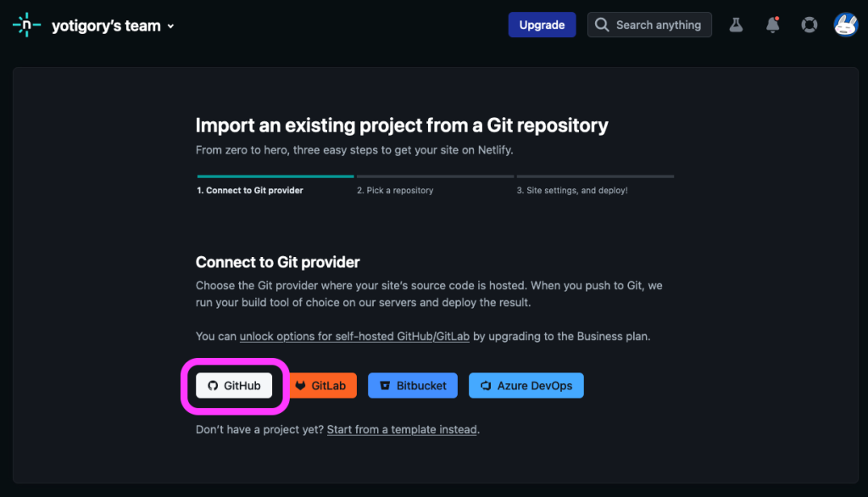Image resolution: width=868 pixels, height=497 pixels.
Task: Click the Netlify logo icon
Action: pyautogui.click(x=26, y=25)
